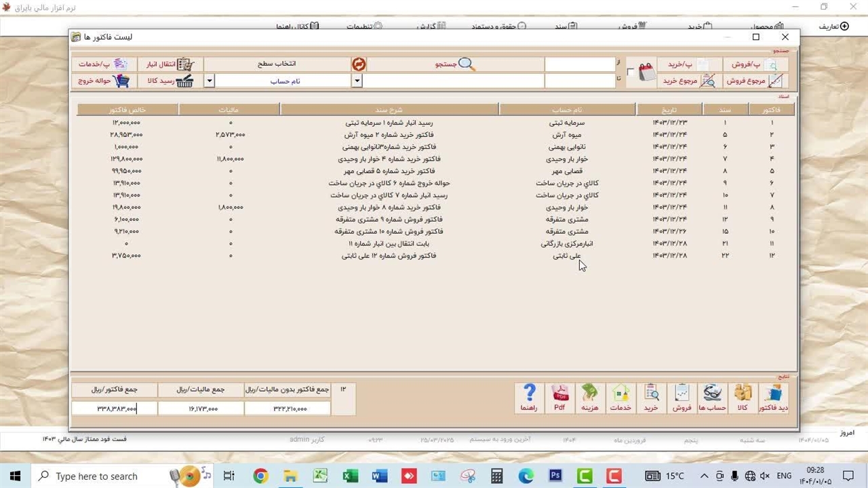Click the 'from' date input field
Viewport: 868px width, 488px height.
[579, 64]
